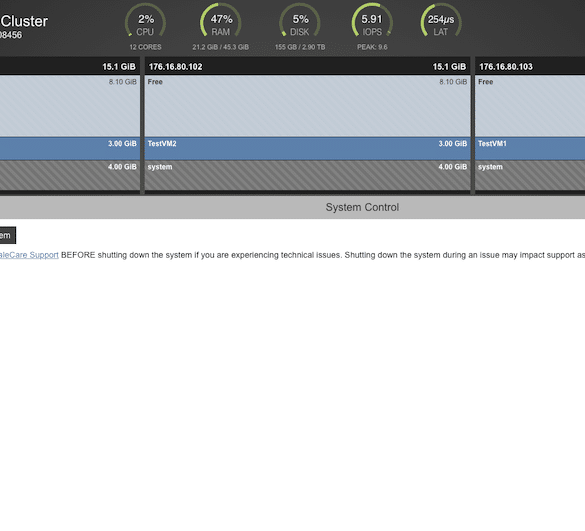
Task: Click the Cluster title text
Action: 24,21
